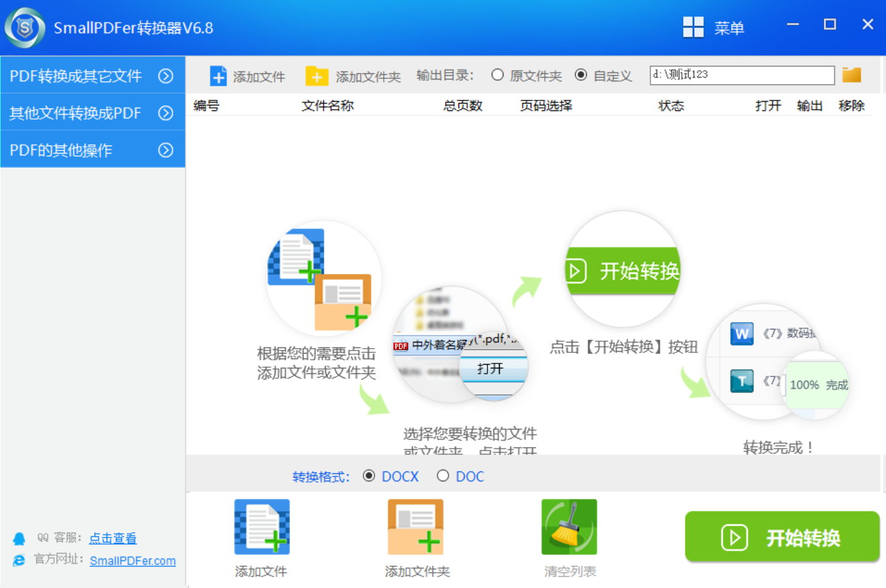The image size is (886, 588).
Task: Click the 文件名称 column header
Action: click(327, 106)
